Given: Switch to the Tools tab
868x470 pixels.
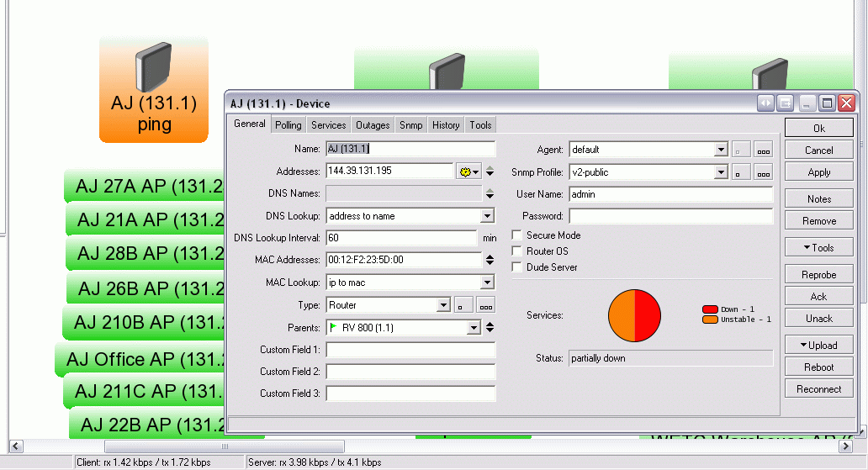Looking at the screenshot, I should tap(480, 125).
